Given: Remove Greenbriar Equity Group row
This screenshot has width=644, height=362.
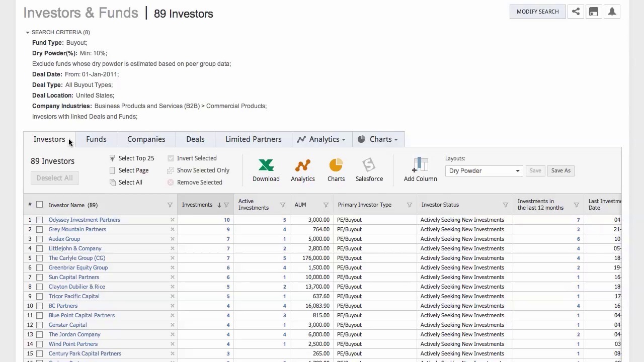Looking at the screenshot, I should pos(173,267).
